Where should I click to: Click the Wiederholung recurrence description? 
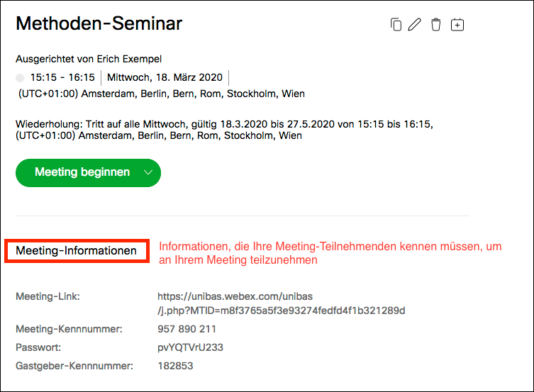click(224, 130)
